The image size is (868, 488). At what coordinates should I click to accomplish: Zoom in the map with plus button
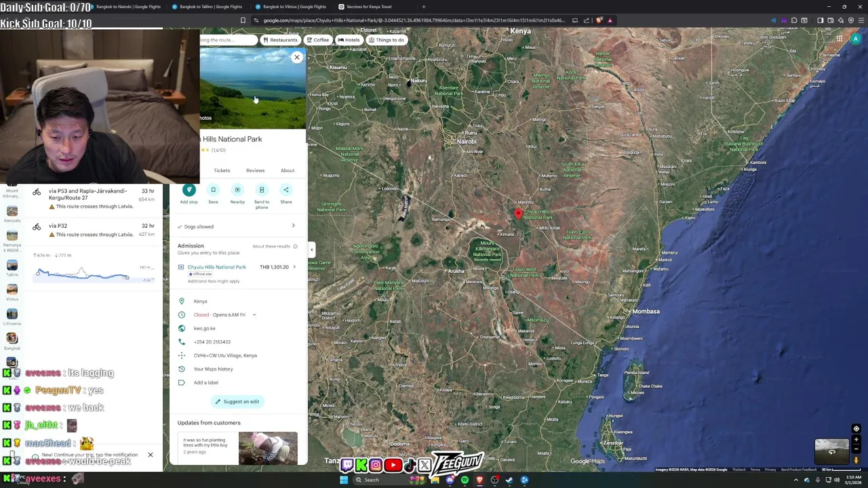(x=856, y=440)
